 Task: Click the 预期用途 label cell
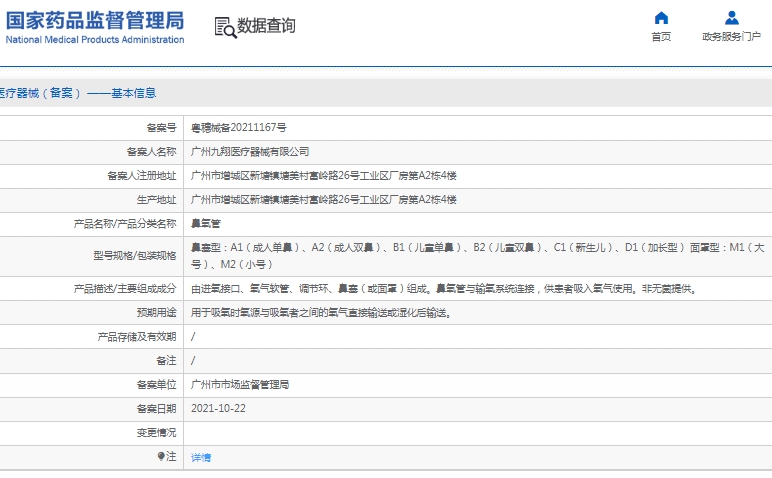pyautogui.click(x=92, y=313)
